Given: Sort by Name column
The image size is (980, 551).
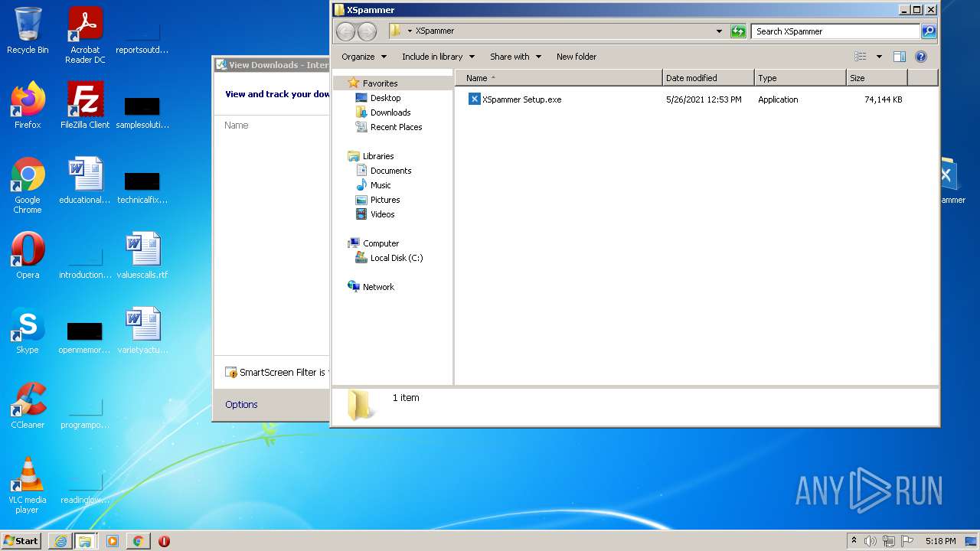Looking at the screenshot, I should pos(558,78).
